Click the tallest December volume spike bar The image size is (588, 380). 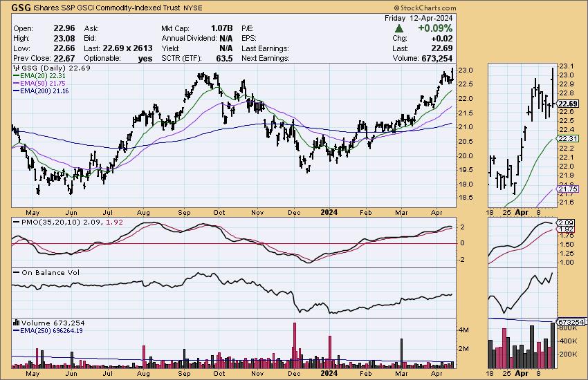click(295, 345)
